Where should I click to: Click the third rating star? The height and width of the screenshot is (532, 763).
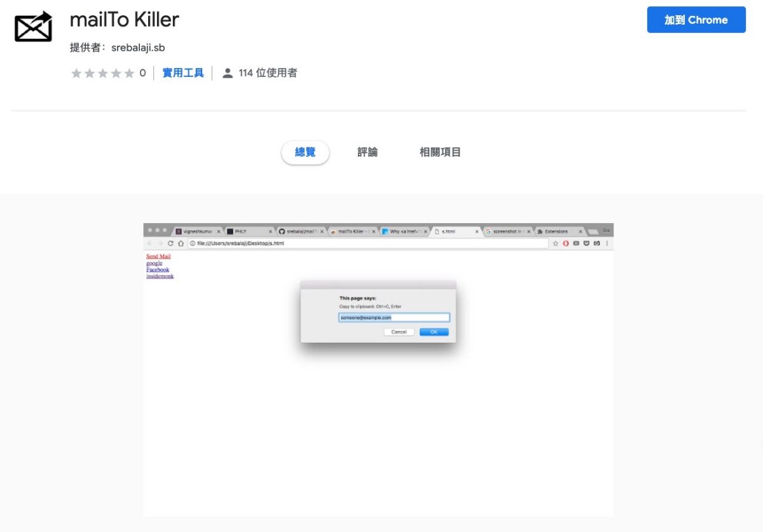103,73
